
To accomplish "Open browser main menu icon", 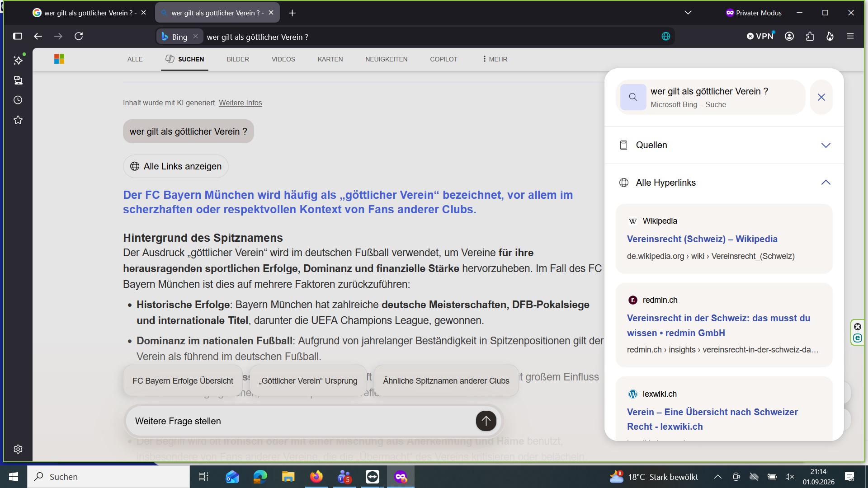I will [x=850, y=36].
